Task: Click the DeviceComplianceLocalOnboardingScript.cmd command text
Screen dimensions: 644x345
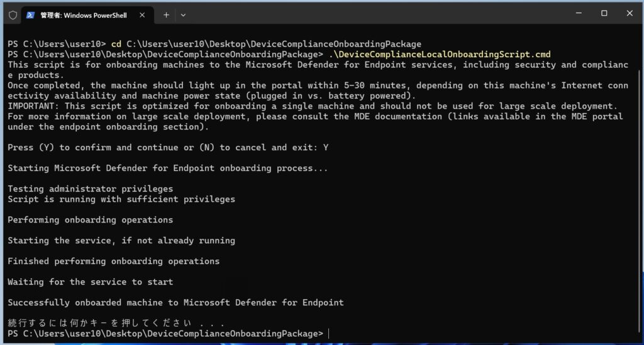Action: [x=440, y=54]
